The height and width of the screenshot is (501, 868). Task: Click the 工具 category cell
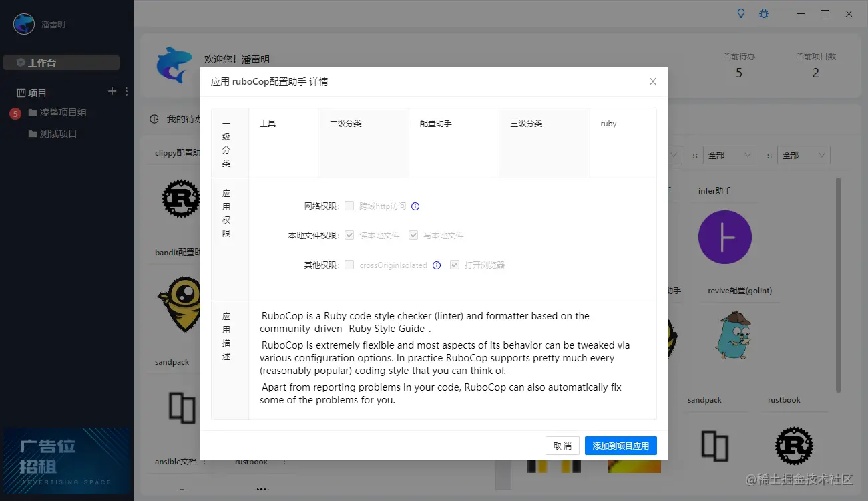click(284, 143)
